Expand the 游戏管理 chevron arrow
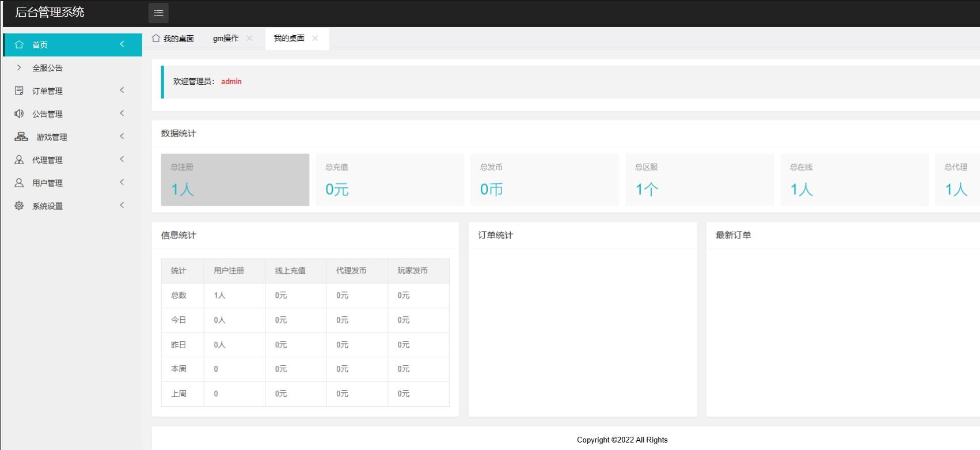The height and width of the screenshot is (450, 980). pyautogui.click(x=122, y=137)
